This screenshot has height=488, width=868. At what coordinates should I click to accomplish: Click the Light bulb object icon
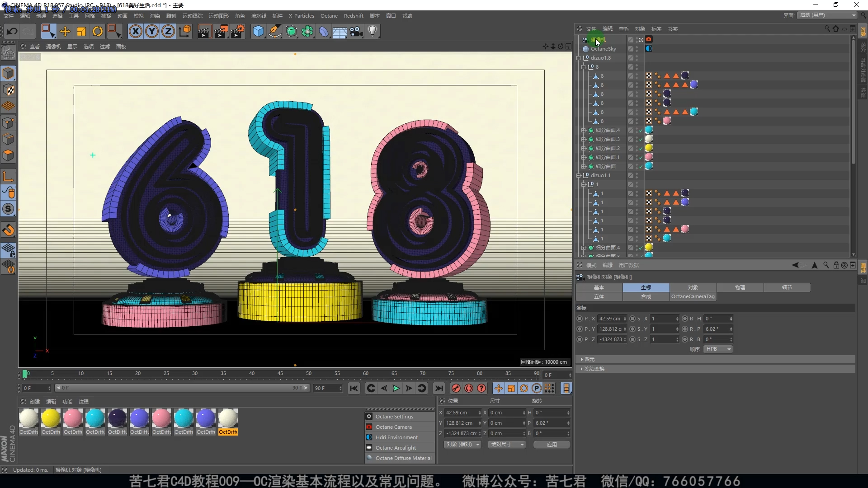coord(373,31)
